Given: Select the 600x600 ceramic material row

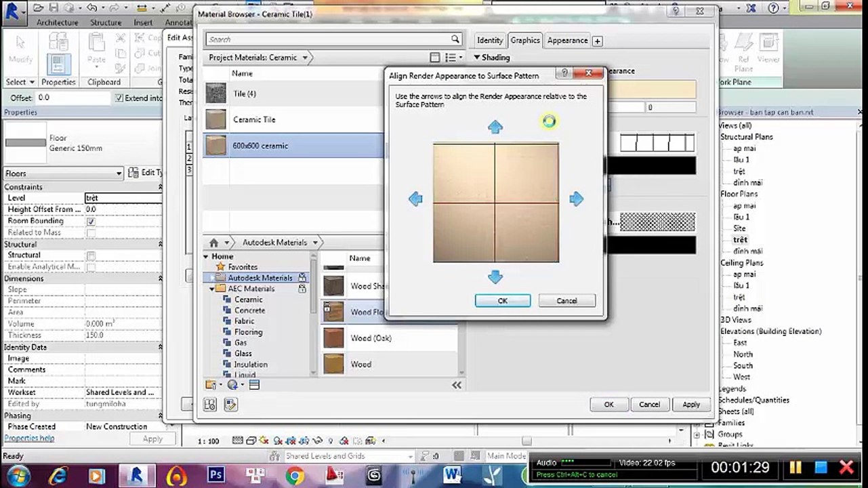Looking at the screenshot, I should point(294,146).
